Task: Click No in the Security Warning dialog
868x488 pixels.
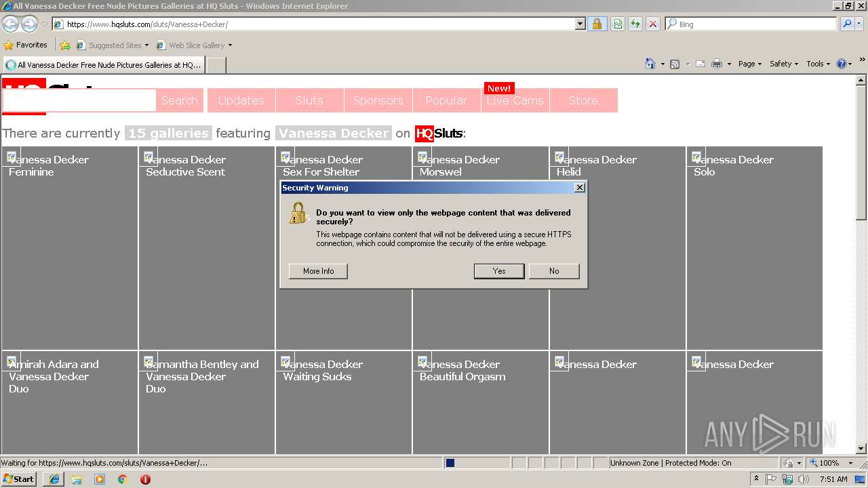Action: click(554, 271)
